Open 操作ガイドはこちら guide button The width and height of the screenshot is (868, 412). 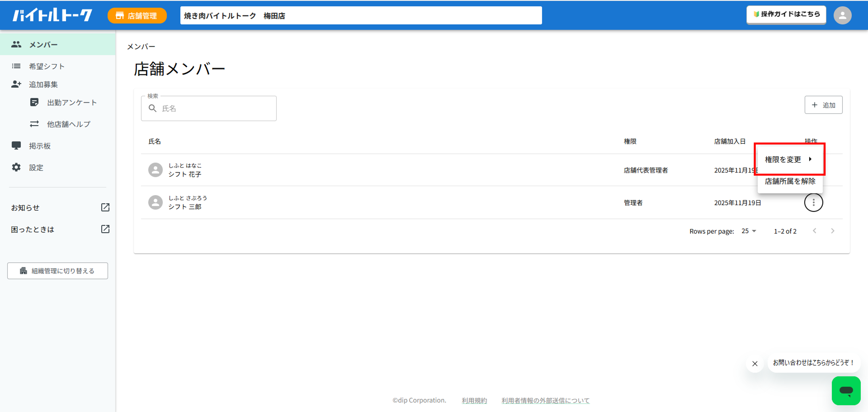click(786, 14)
